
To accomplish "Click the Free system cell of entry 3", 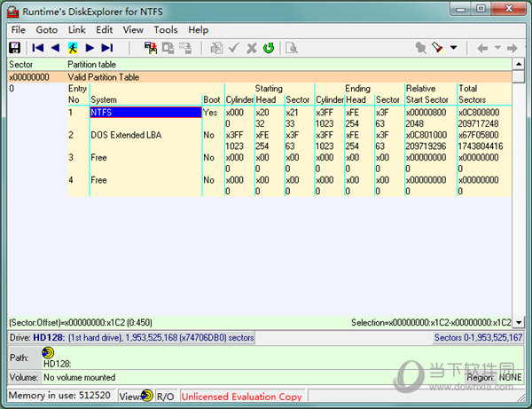I will (98, 158).
